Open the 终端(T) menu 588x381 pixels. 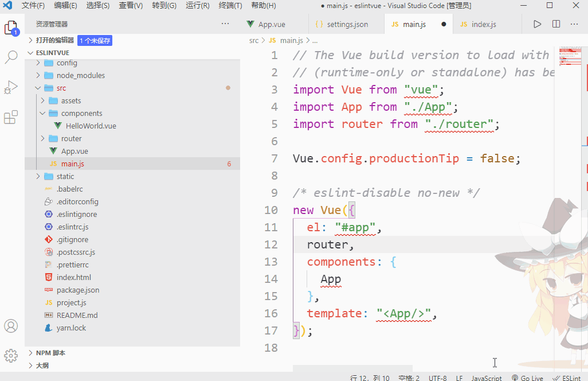tap(230, 6)
